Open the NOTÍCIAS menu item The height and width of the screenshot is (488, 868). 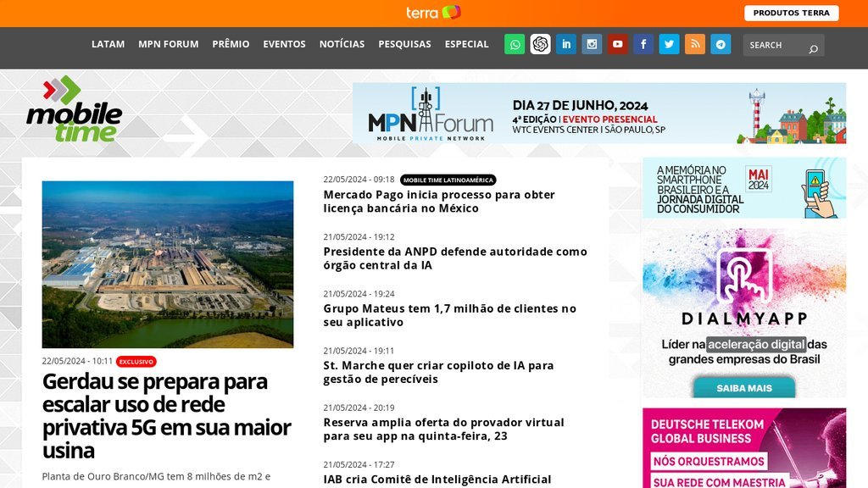[342, 44]
